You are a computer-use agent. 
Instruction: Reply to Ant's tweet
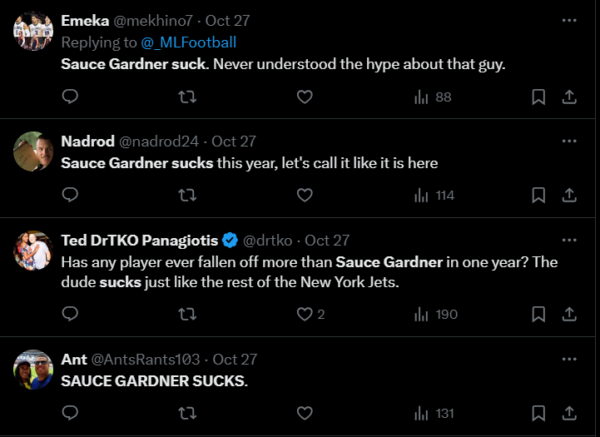click(70, 412)
